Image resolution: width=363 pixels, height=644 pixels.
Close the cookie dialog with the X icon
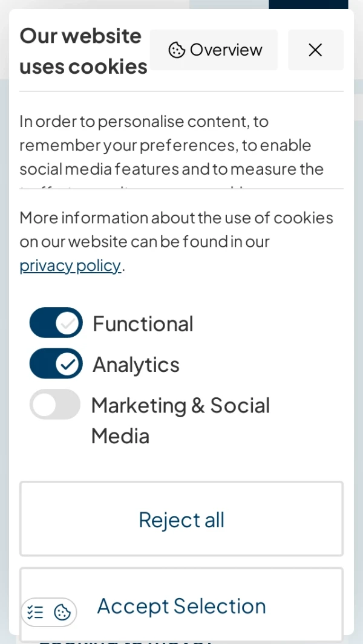coord(315,50)
